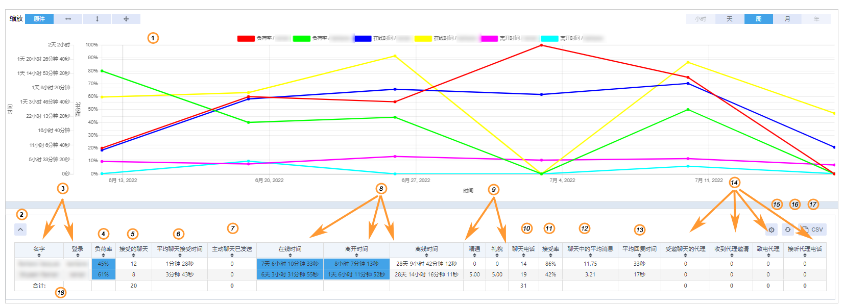Screen dimensions: 868x306
Task: Click the 61% load rate cell
Action: [103, 274]
